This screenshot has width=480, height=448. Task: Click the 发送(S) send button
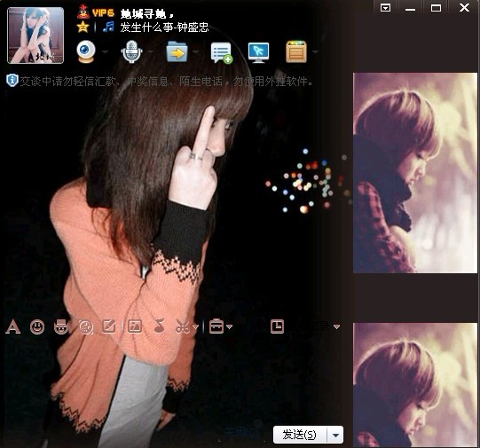299,435
